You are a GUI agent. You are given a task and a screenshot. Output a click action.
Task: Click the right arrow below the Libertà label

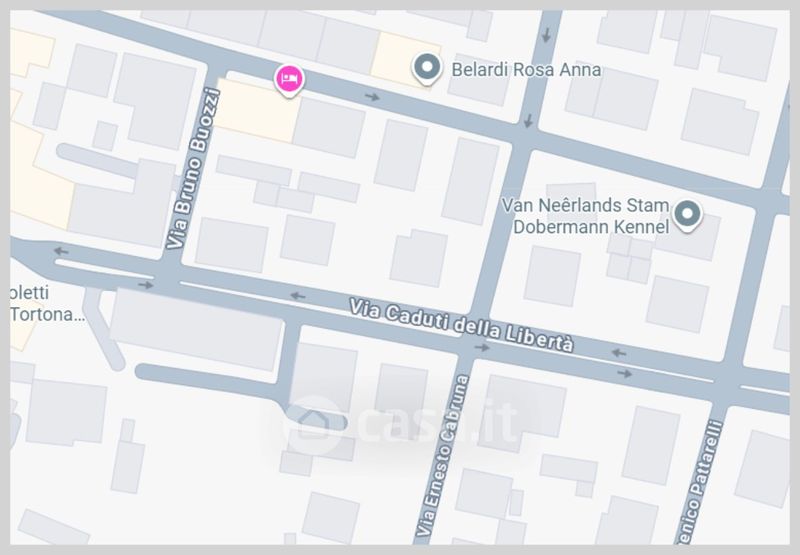pos(482,348)
